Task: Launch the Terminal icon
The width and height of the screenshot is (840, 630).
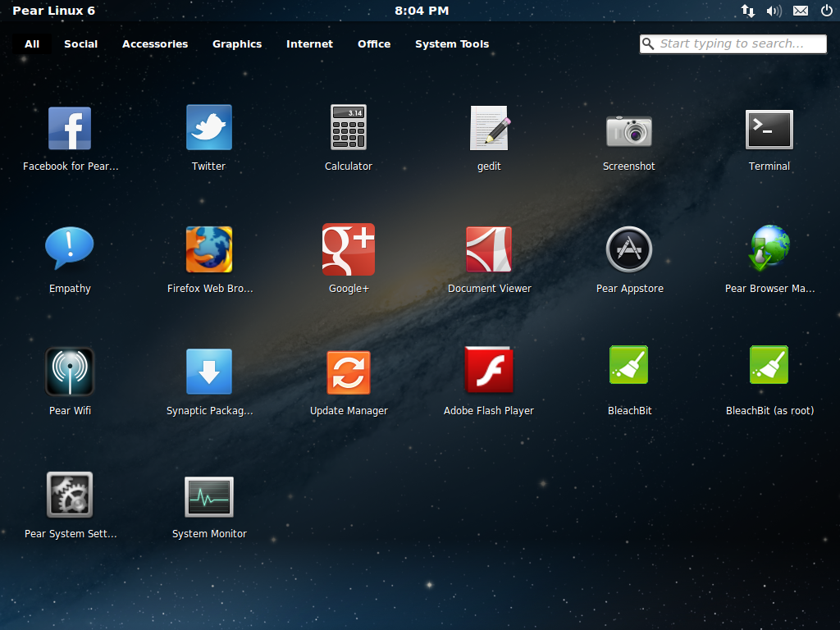Action: pos(769,129)
